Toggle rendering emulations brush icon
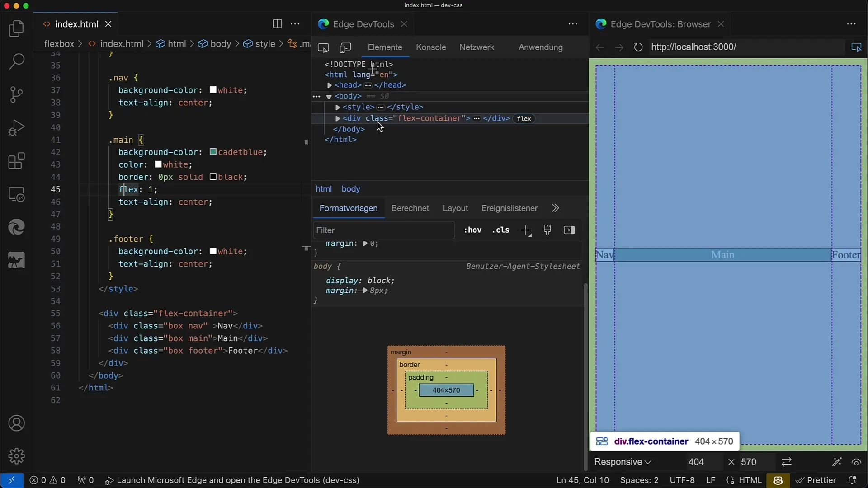Image resolution: width=868 pixels, height=488 pixels. pyautogui.click(x=547, y=230)
